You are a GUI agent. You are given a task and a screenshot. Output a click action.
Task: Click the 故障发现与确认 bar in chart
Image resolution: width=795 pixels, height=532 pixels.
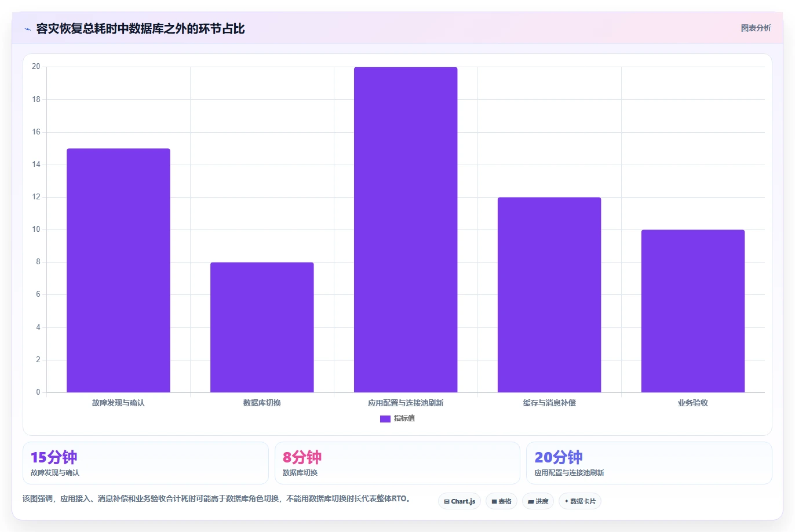[x=118, y=271]
